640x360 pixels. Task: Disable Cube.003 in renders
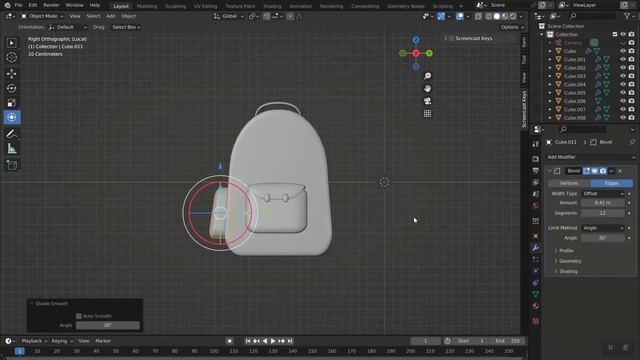(631, 76)
